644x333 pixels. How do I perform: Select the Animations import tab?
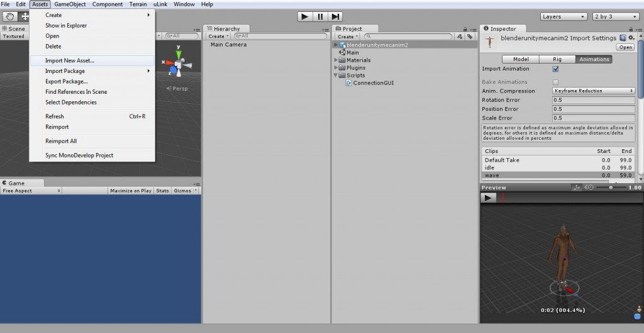pyautogui.click(x=594, y=59)
